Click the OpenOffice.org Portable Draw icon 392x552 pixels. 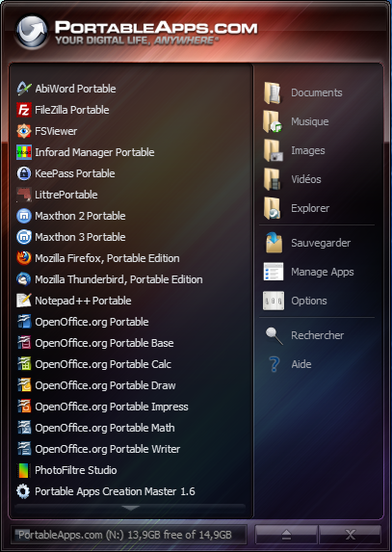point(24,385)
